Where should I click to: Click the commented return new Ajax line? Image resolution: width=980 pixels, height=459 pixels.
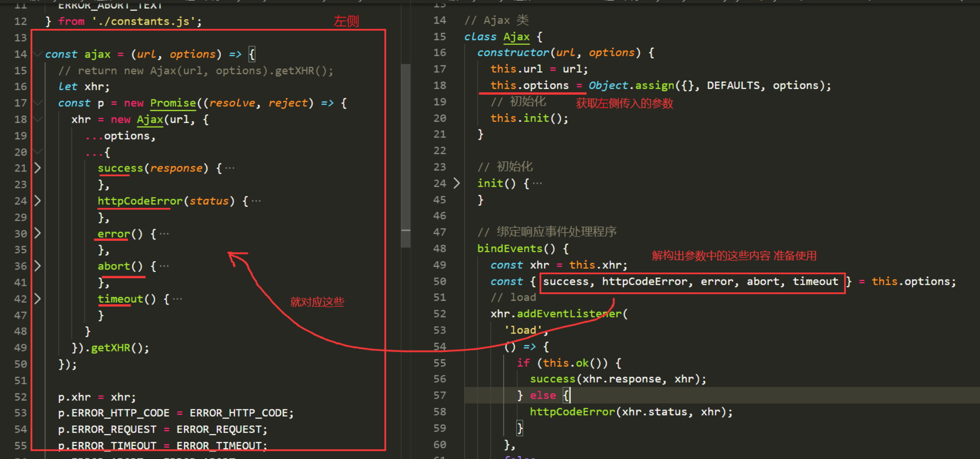pyautogui.click(x=196, y=71)
